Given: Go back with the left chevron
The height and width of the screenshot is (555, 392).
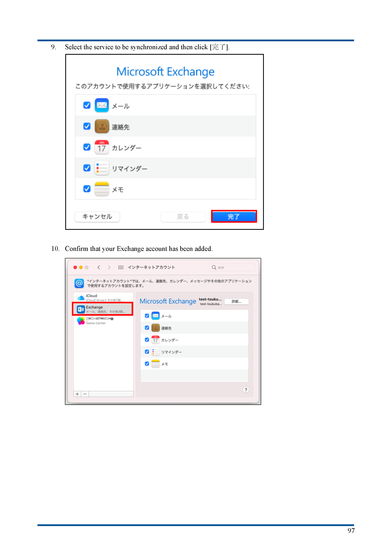Looking at the screenshot, I should click(99, 267).
